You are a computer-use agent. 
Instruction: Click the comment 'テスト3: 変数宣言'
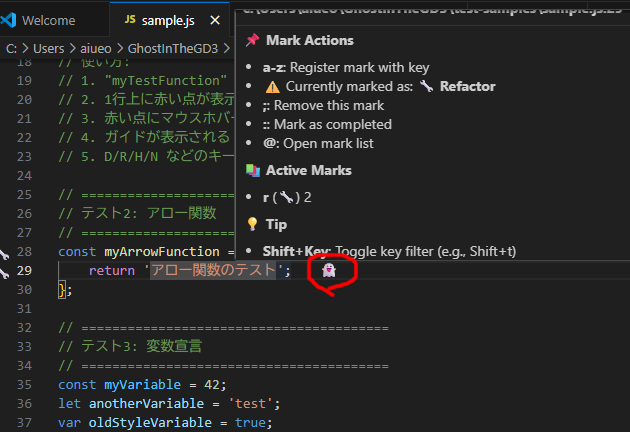[131, 346]
